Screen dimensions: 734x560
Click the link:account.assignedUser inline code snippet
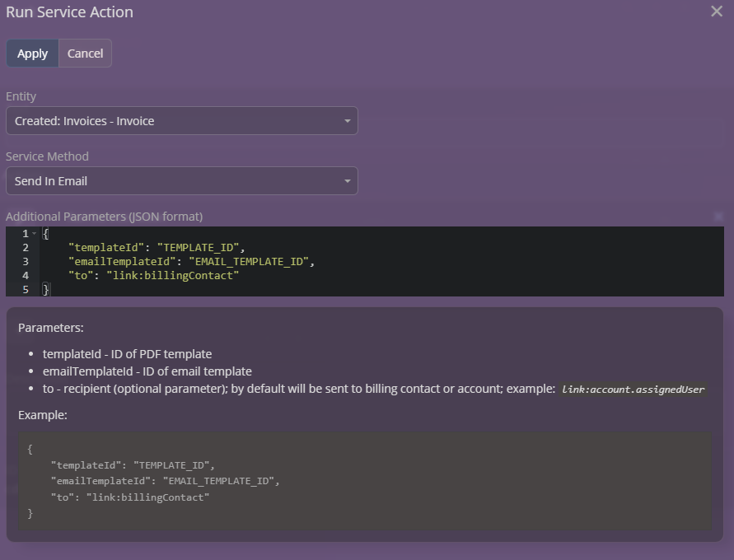[633, 390]
